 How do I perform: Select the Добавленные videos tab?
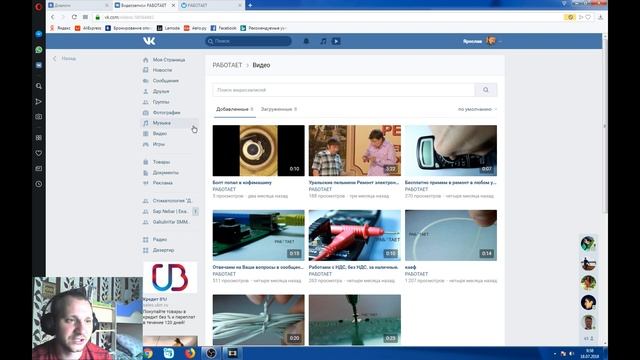235,109
